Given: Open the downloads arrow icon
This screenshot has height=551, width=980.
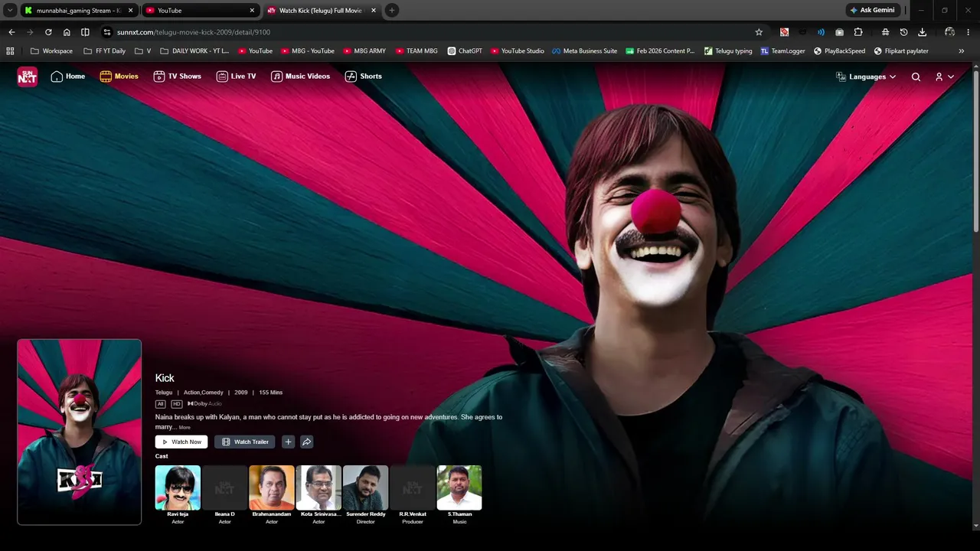Looking at the screenshot, I should pyautogui.click(x=922, y=32).
